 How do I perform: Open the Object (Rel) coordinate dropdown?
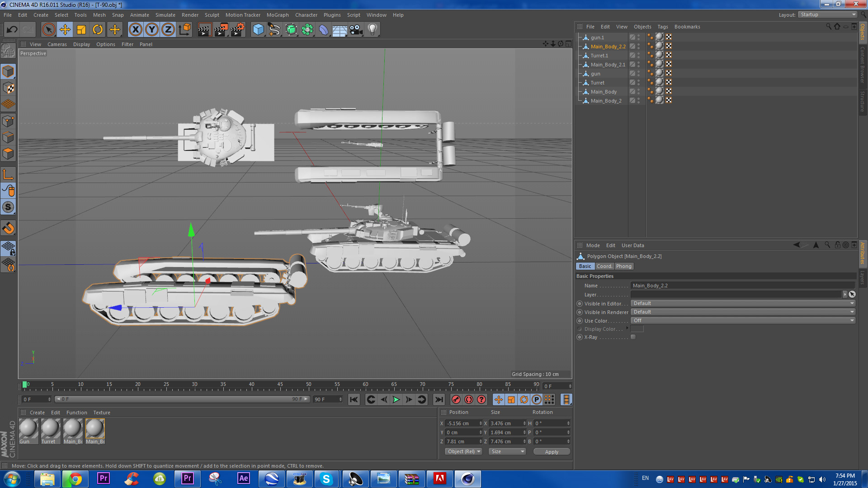[464, 452]
